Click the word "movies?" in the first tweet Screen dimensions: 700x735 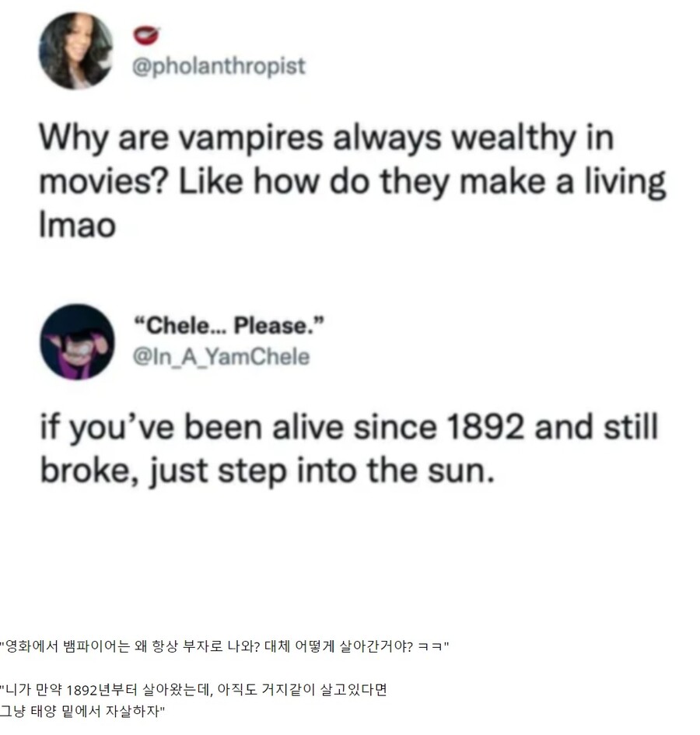click(x=103, y=181)
